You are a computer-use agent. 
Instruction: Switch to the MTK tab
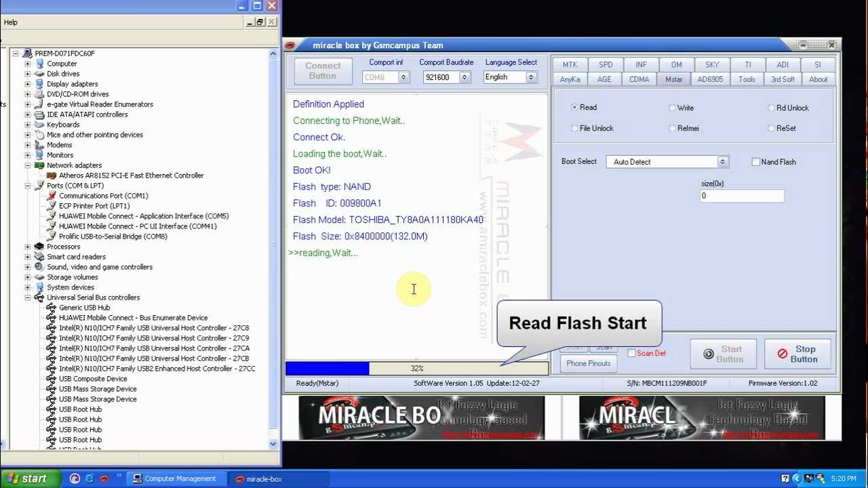(x=570, y=64)
